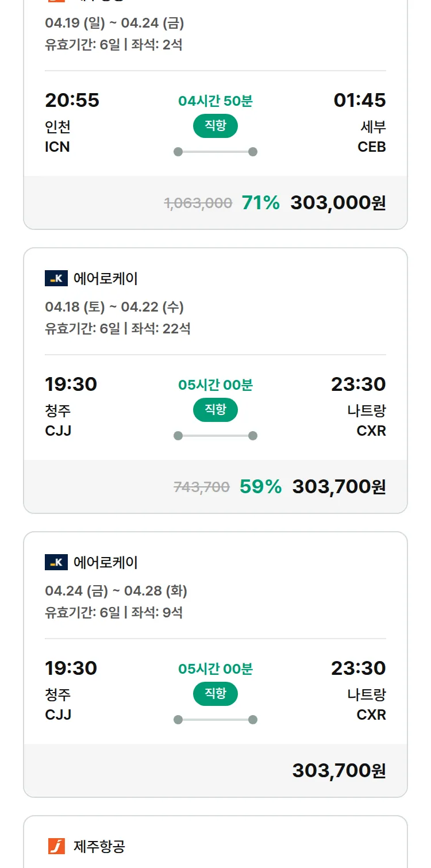Click the 04.18 (토) ~ 04.22 (수) date range
The width and height of the screenshot is (431, 868).
click(x=114, y=307)
